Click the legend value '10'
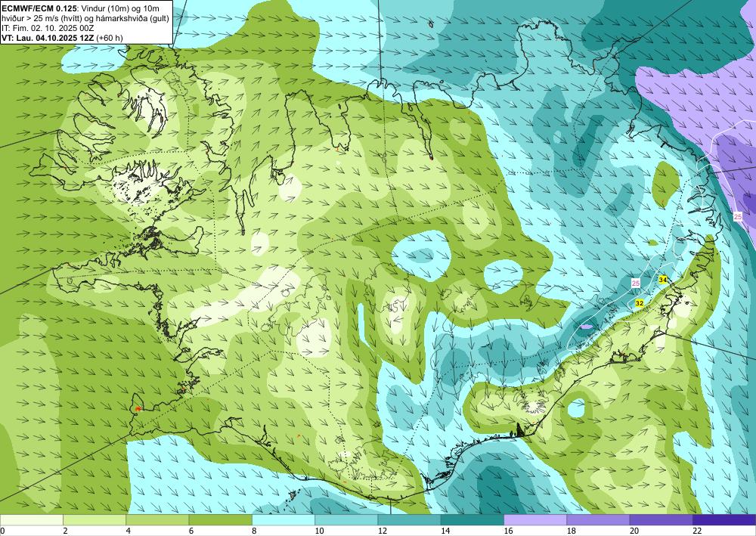The width and height of the screenshot is (756, 536). coord(319,531)
